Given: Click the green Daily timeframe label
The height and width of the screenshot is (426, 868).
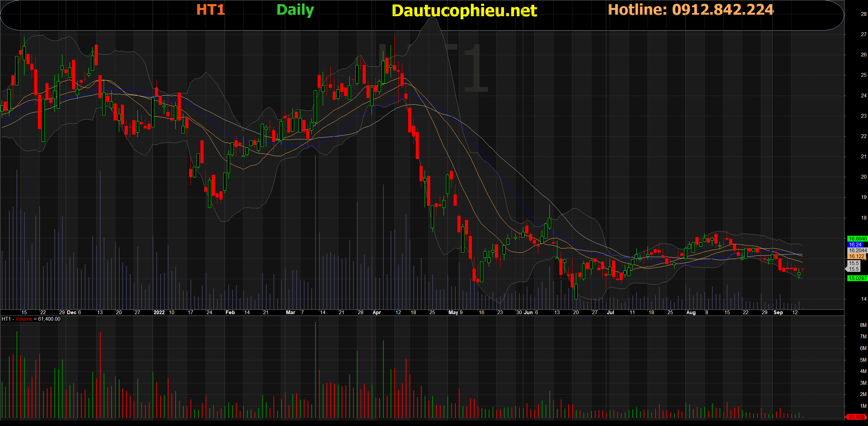Looking at the screenshot, I should 295,10.
